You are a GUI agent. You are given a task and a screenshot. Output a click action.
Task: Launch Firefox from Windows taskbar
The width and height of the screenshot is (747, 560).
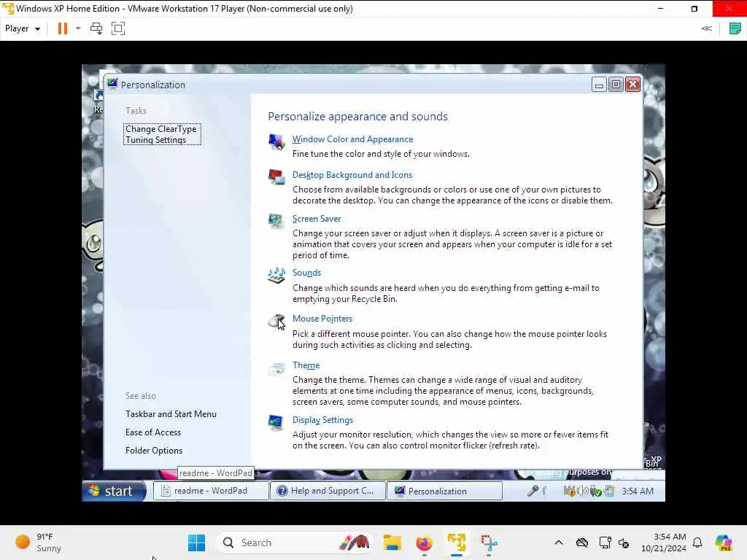pos(424,542)
